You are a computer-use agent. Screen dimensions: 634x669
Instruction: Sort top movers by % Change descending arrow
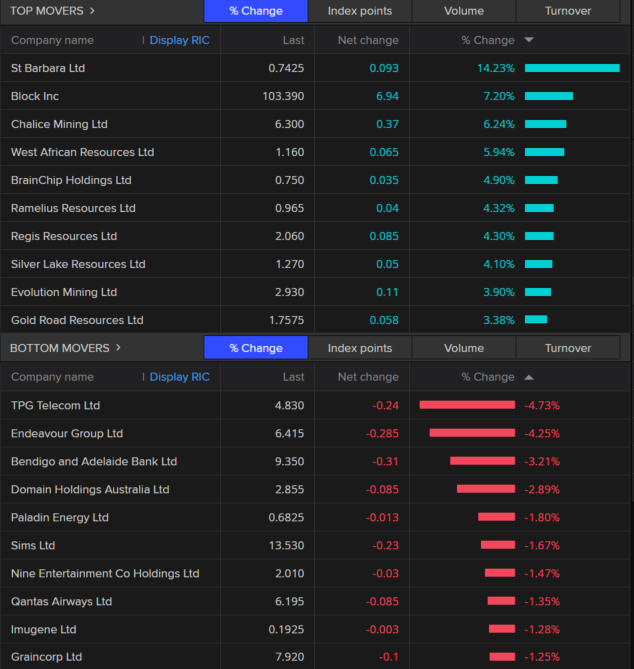529,40
